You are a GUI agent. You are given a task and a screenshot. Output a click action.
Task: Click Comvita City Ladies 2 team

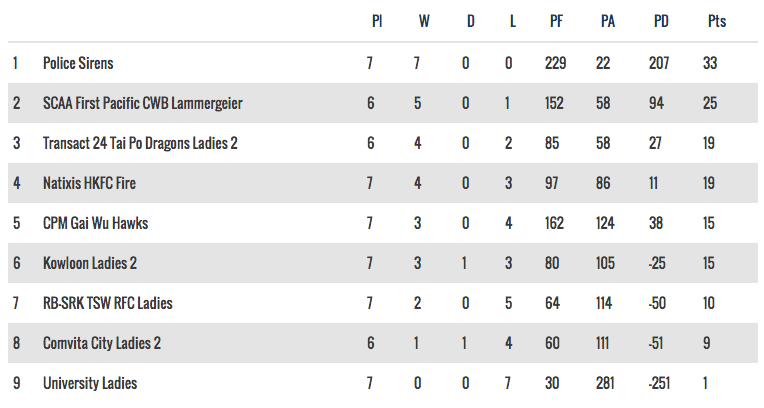pyautogui.click(x=102, y=343)
